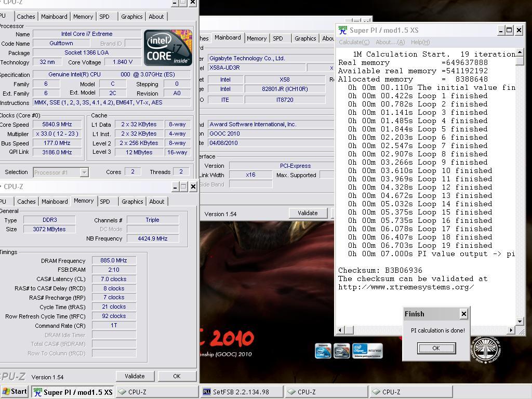The height and width of the screenshot is (399, 532).
Task: Open the Calculate menu in Super PI
Action: point(354,42)
